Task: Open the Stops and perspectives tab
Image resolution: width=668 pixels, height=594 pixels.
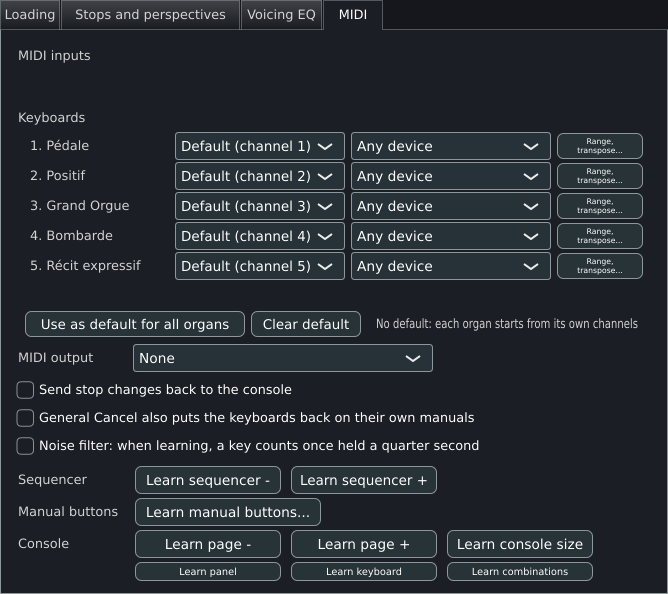Action: [x=150, y=15]
